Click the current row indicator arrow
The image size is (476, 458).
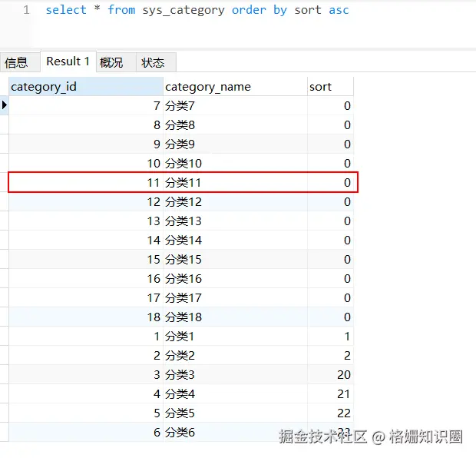5,105
